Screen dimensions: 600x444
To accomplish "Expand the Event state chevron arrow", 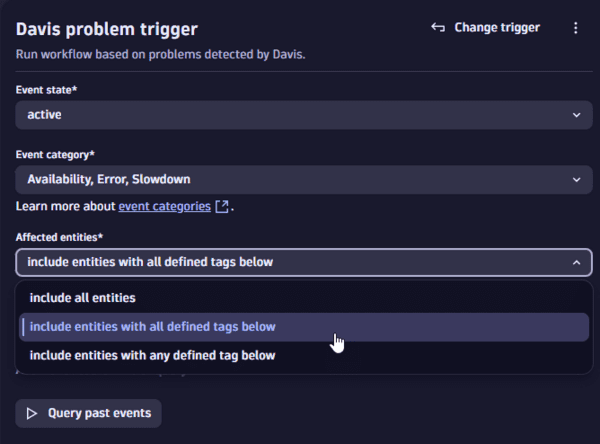I will click(x=575, y=115).
